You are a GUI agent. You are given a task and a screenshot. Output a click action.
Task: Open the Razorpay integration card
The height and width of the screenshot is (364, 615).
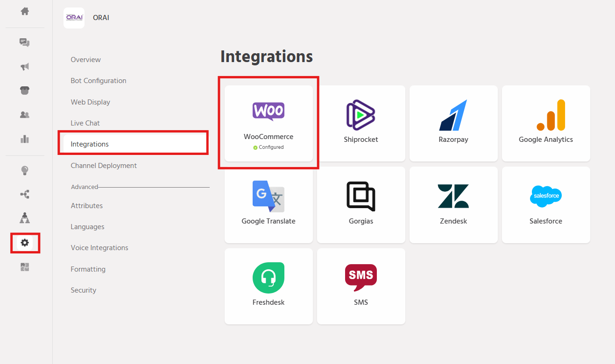(453, 123)
